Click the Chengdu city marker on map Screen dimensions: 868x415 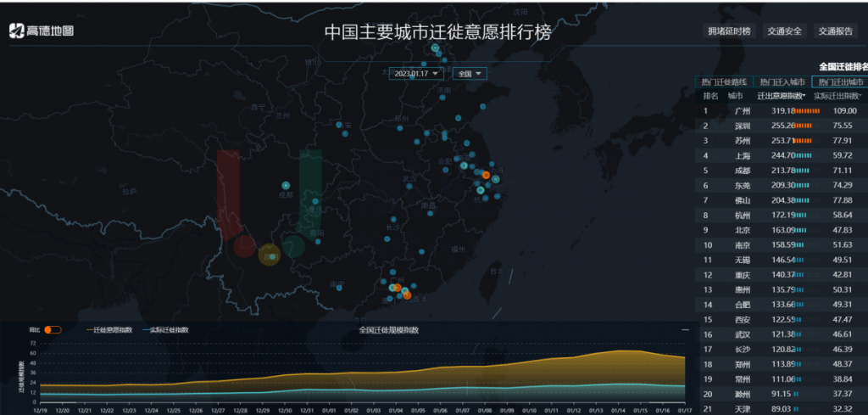pos(286,185)
